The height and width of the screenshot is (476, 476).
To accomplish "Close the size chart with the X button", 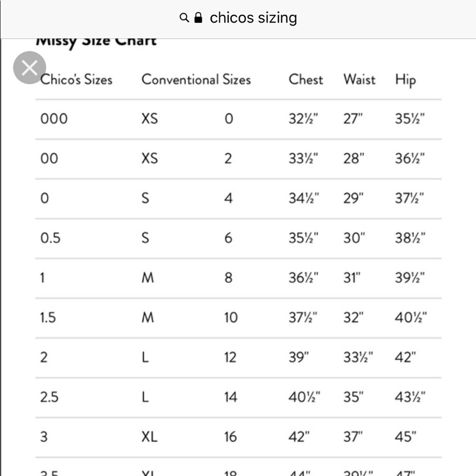I will pyautogui.click(x=30, y=68).
